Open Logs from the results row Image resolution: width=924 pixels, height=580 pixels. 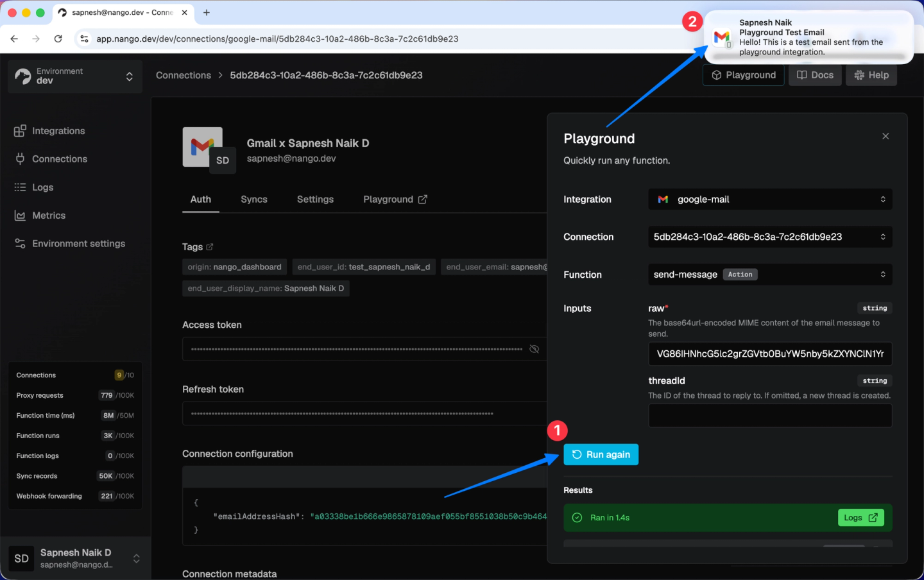coord(861,518)
